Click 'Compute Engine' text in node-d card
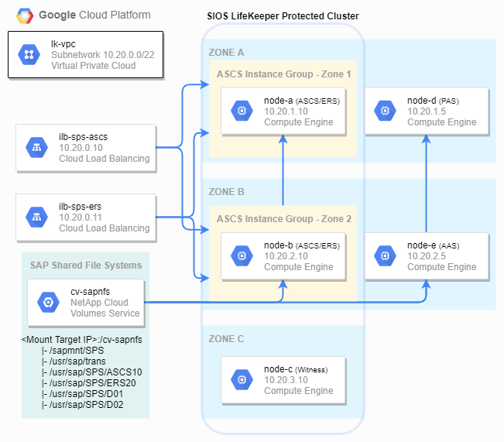The width and height of the screenshot is (504, 442). click(x=442, y=122)
